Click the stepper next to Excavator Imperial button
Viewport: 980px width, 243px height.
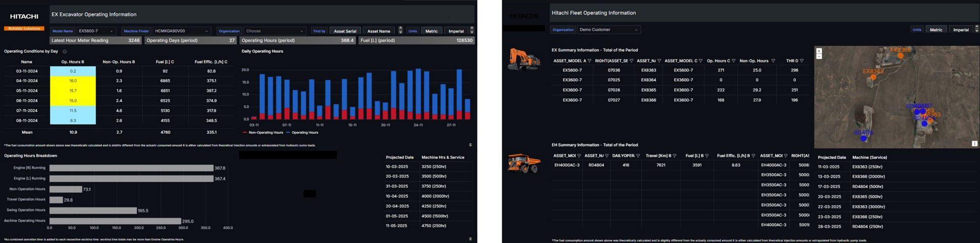click(x=472, y=31)
